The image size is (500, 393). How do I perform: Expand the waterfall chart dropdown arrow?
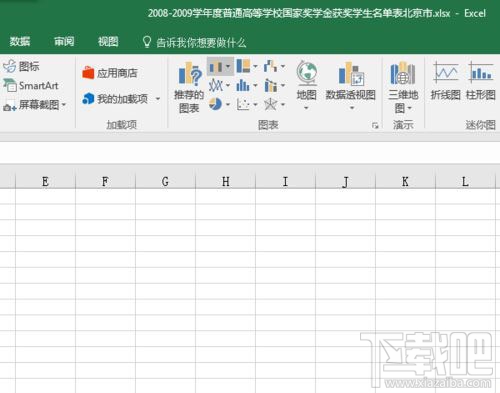pos(283,66)
